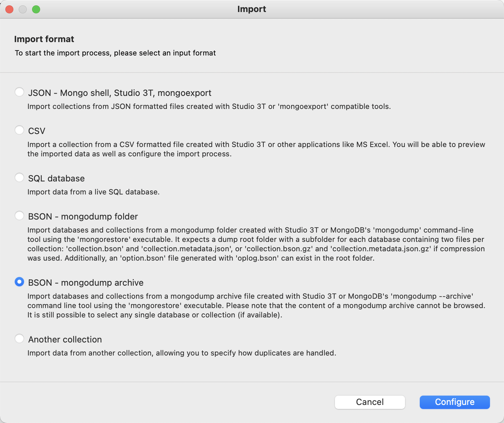Click the BSON - mongodump folder label text
Screen dimensions: 504x423
[x=83, y=216]
